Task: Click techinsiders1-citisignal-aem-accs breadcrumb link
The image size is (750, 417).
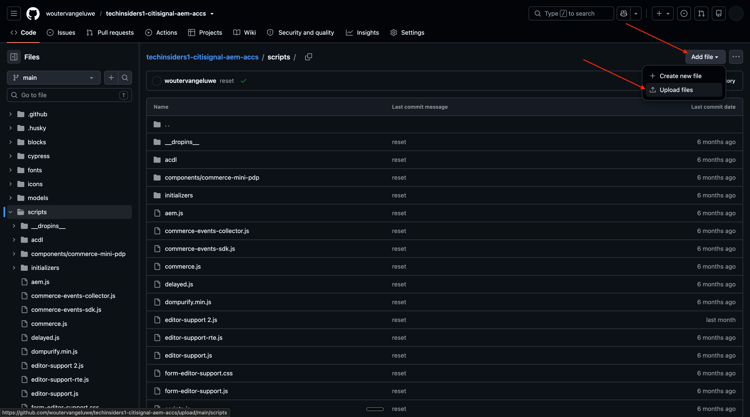Action: click(x=202, y=57)
